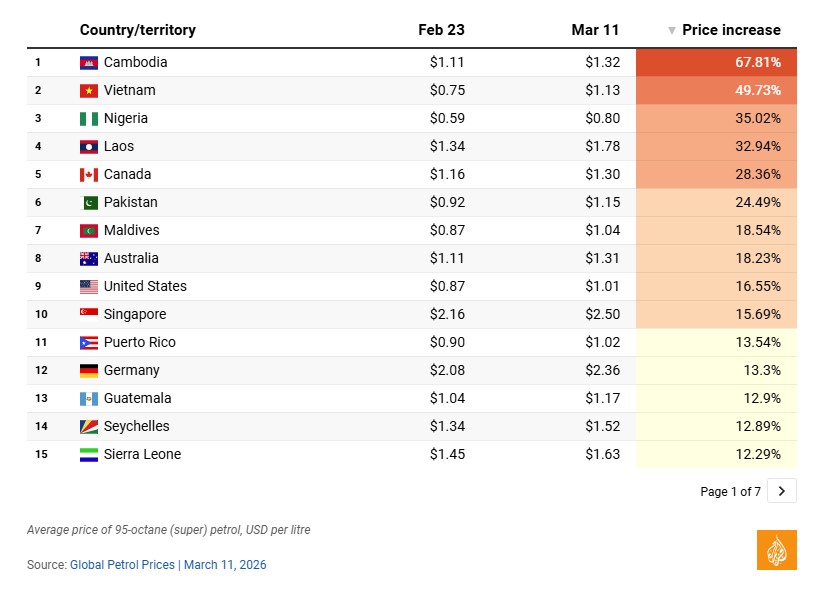The width and height of the screenshot is (814, 593).
Task: Sort table by Mar 11 column
Action: coord(595,30)
